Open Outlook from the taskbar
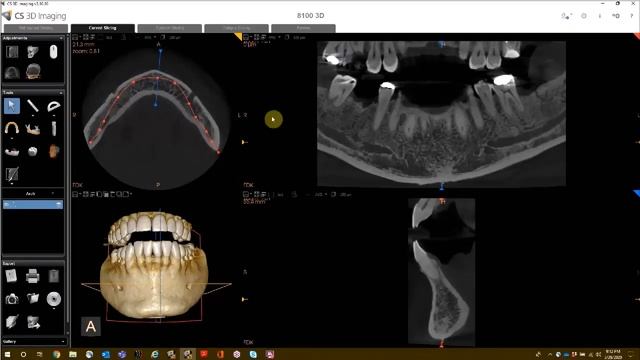This screenshot has width=640, height=360. (x=106, y=354)
